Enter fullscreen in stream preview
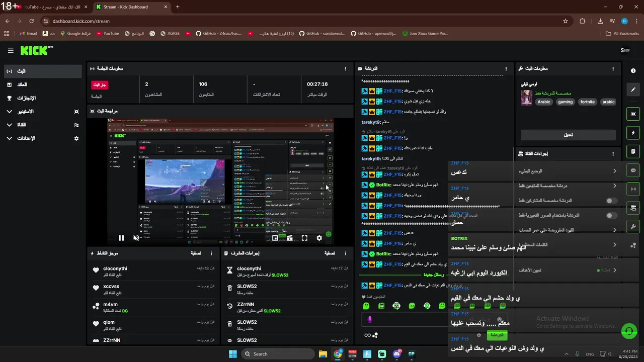This screenshot has width=644, height=362. click(x=304, y=238)
